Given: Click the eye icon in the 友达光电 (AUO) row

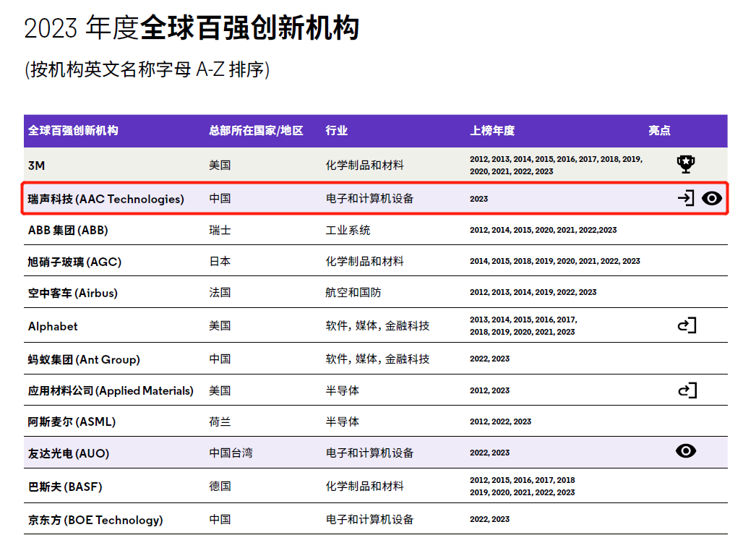Looking at the screenshot, I should coord(686,450).
